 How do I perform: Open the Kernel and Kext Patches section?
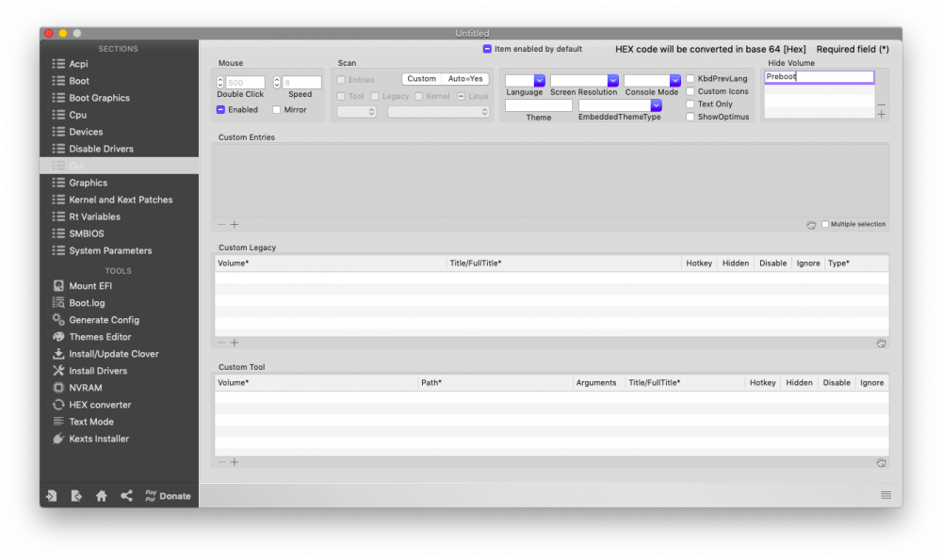(x=119, y=200)
